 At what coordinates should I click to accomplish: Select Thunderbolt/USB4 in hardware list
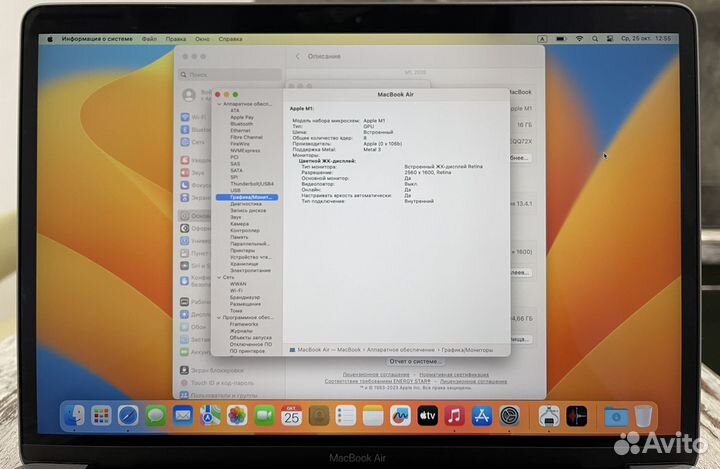pyautogui.click(x=252, y=184)
